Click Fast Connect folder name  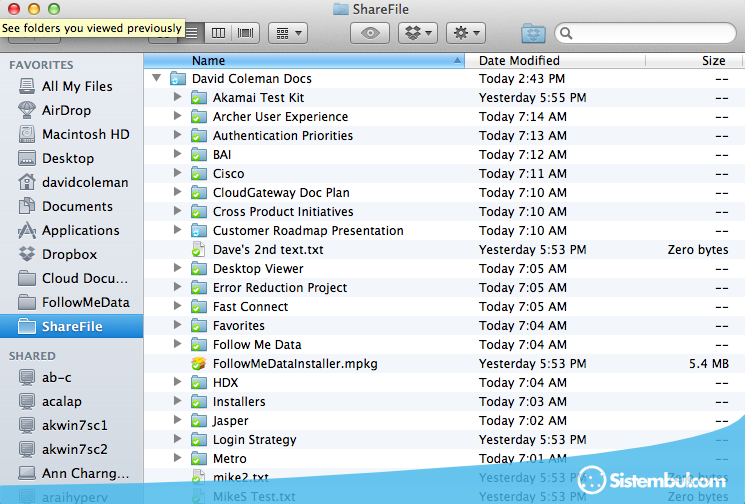coord(250,306)
